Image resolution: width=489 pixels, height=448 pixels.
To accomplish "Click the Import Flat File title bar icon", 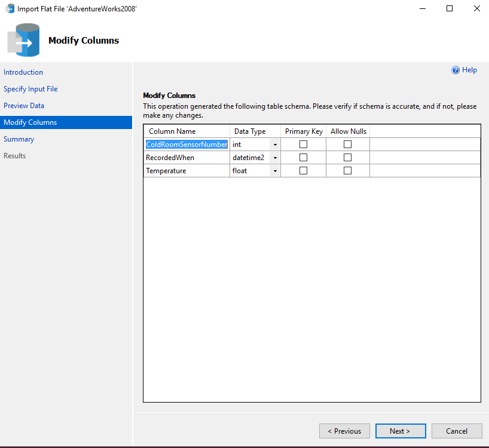I will (x=10, y=9).
